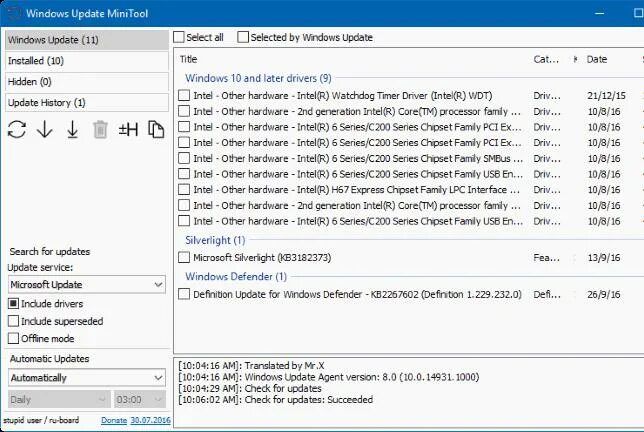The image size is (644, 432).
Task: Open the 03:00 time dropdown
Action: (140, 400)
